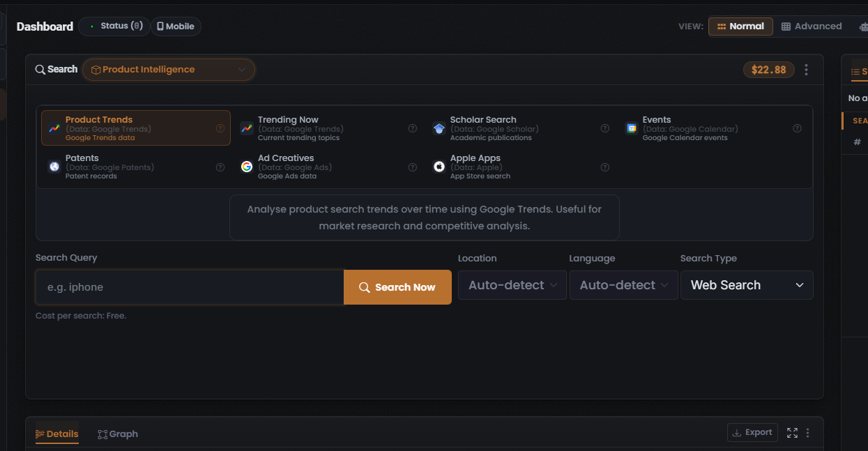
Task: Click the Ad Creatives Google icon
Action: [x=246, y=167]
